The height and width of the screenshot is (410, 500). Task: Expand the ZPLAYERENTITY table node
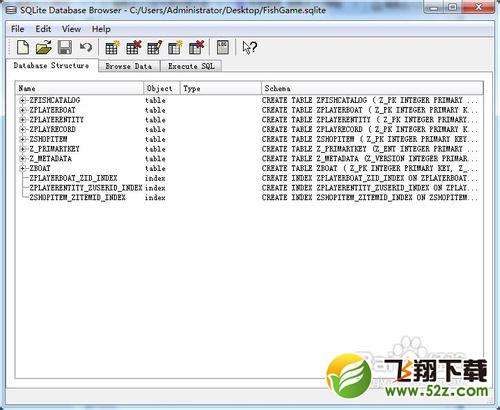22,120
